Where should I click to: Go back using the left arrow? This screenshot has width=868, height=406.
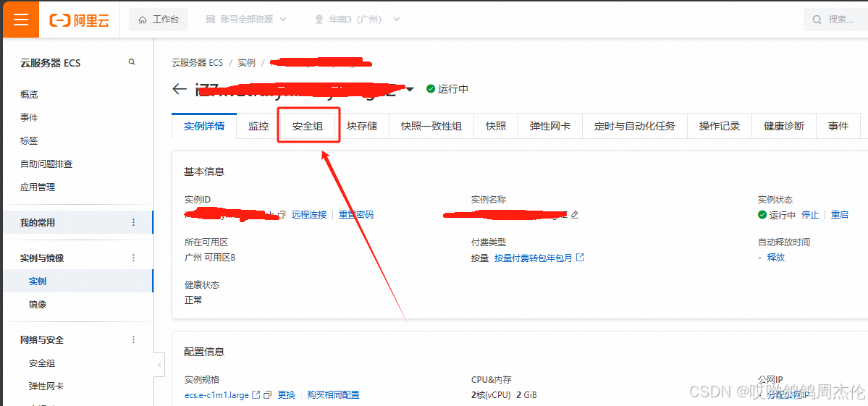tap(180, 89)
